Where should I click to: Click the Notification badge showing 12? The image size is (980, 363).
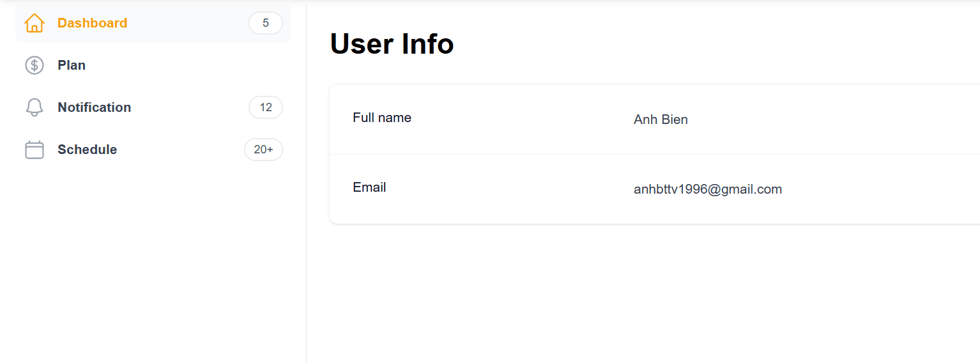(x=266, y=107)
